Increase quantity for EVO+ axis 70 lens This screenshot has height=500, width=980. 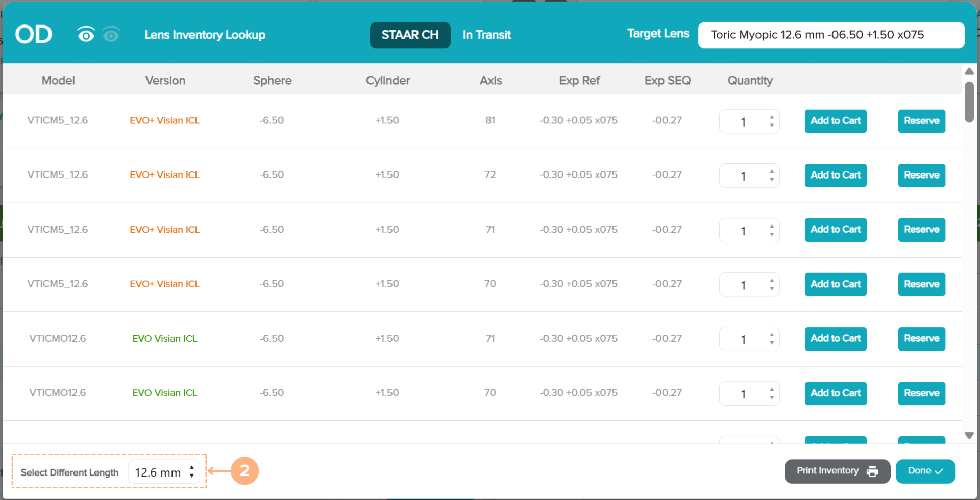coord(772,280)
